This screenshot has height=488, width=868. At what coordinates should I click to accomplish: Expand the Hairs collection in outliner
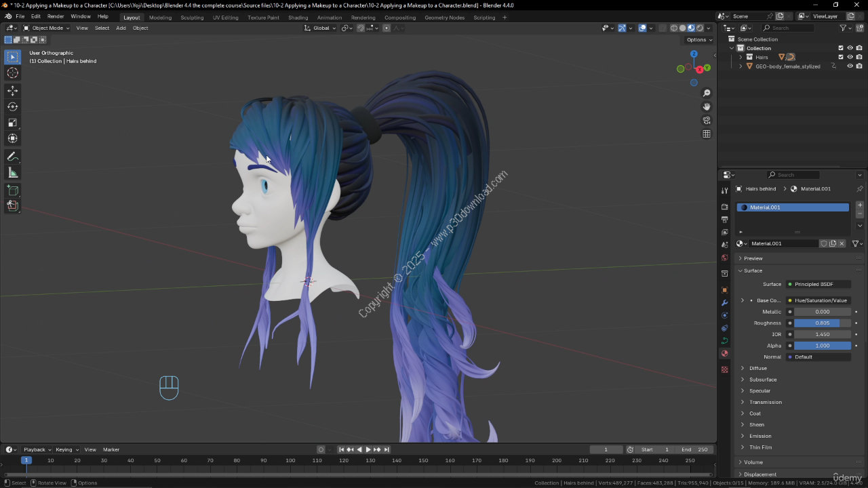coord(741,57)
